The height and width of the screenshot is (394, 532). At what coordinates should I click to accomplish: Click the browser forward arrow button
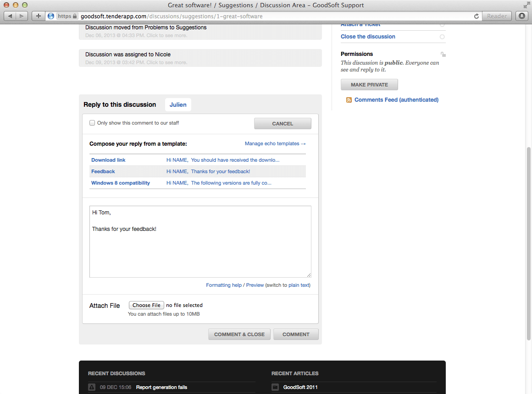coord(22,16)
